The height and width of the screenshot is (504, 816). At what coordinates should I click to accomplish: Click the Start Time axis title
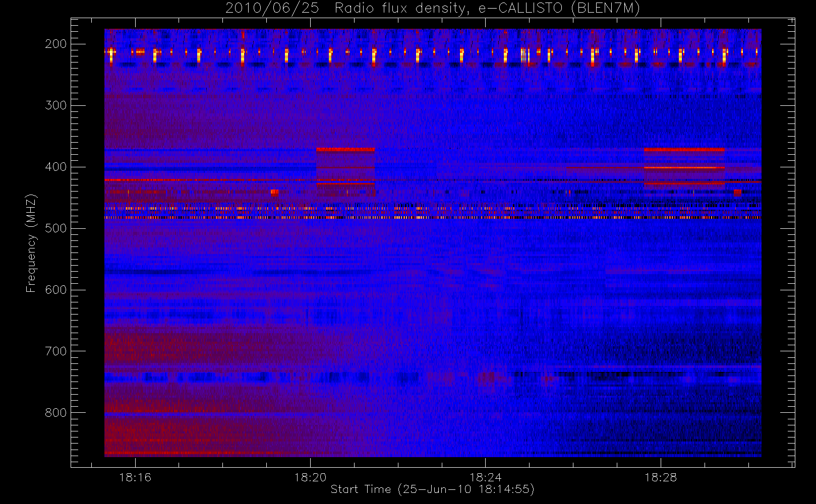pyautogui.click(x=433, y=489)
